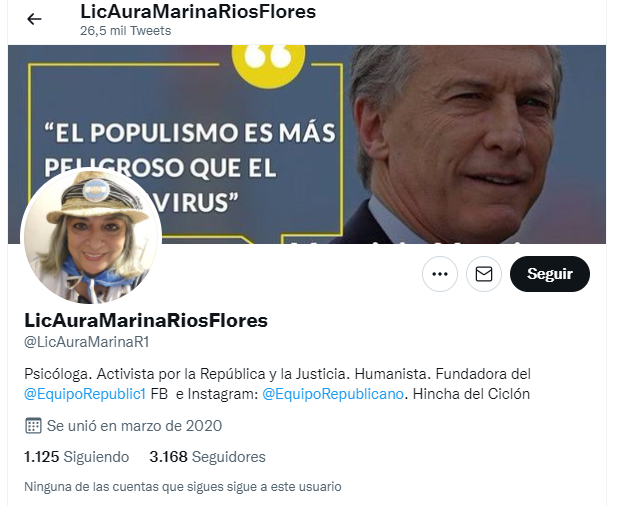Click the profile display name below avatar

[x=146, y=320]
